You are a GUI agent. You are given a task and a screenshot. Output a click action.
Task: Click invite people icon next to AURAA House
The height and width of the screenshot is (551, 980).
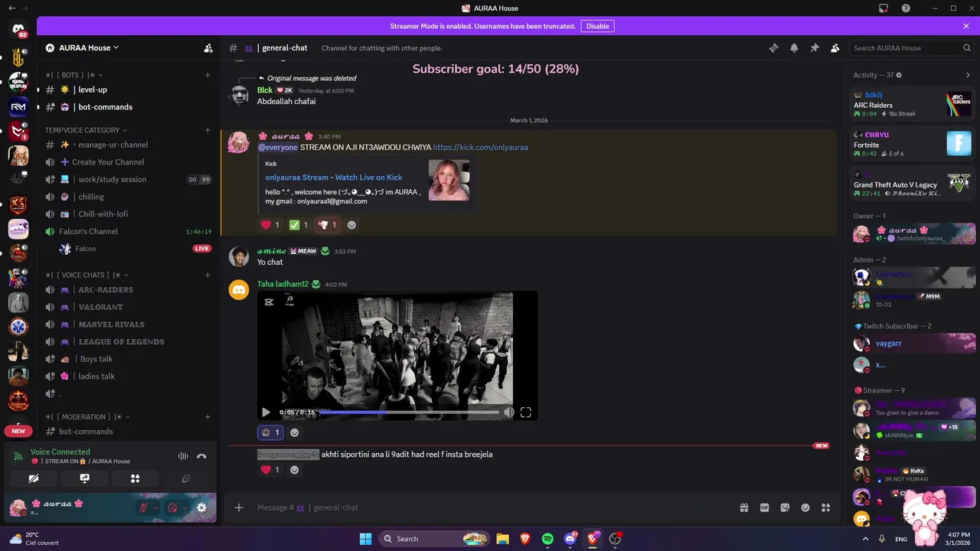(x=208, y=47)
